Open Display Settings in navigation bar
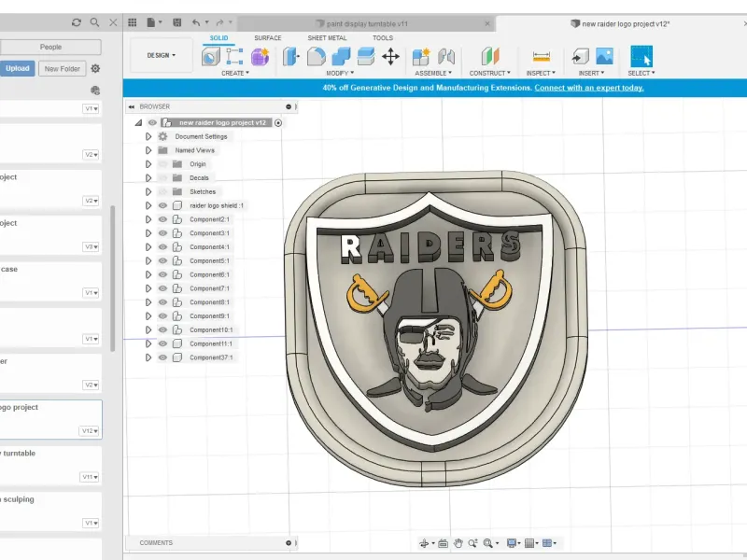747x560 pixels. (x=512, y=543)
